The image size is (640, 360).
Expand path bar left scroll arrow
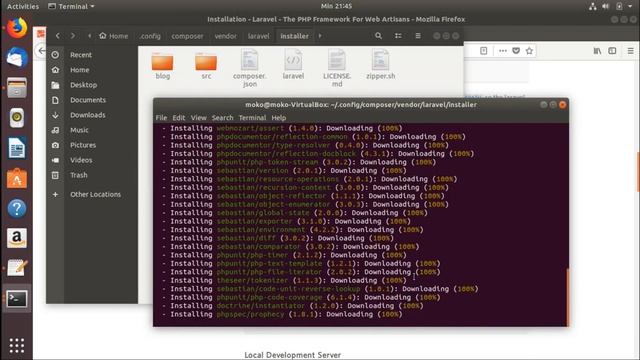(89, 36)
